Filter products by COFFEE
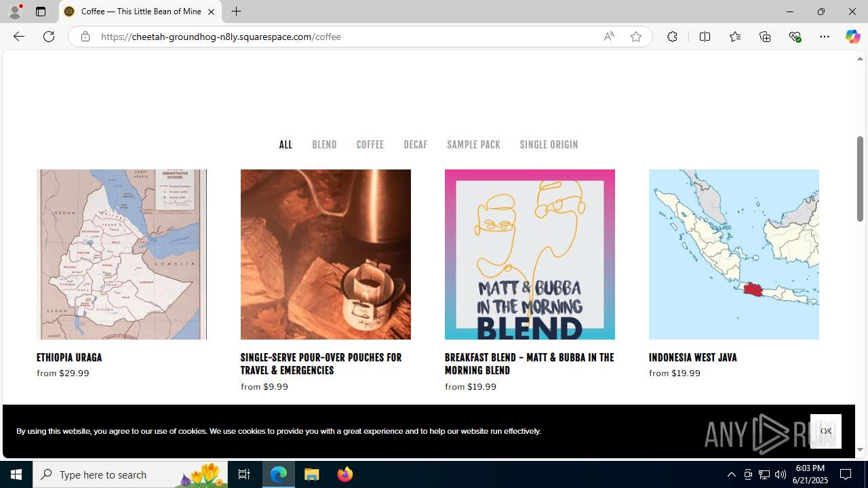This screenshot has width=868, height=488. click(x=370, y=144)
